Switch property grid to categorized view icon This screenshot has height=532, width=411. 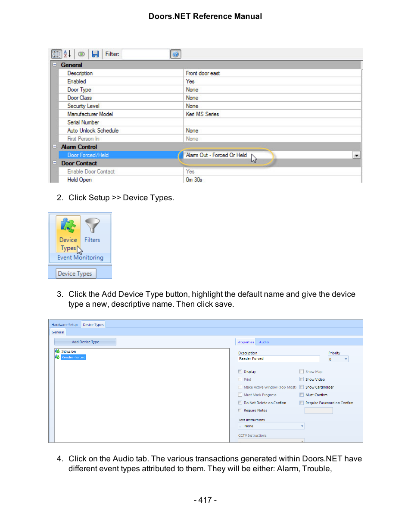56,54
